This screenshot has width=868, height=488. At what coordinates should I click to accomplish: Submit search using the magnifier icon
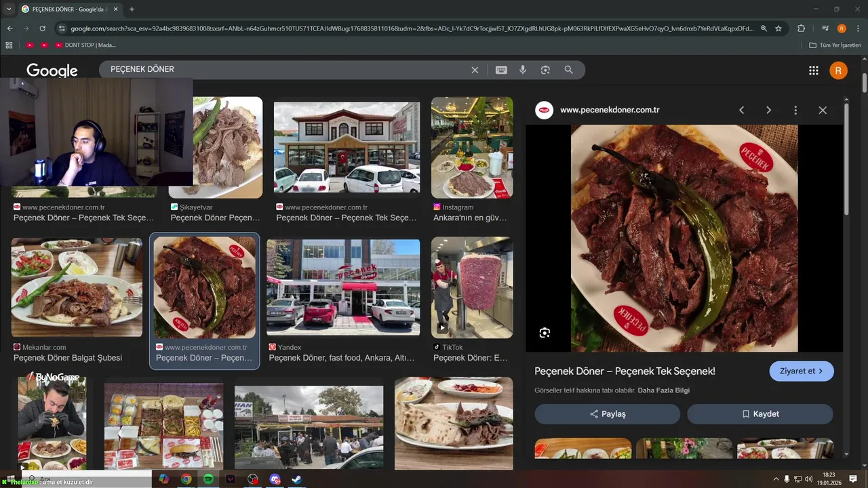[x=568, y=70]
